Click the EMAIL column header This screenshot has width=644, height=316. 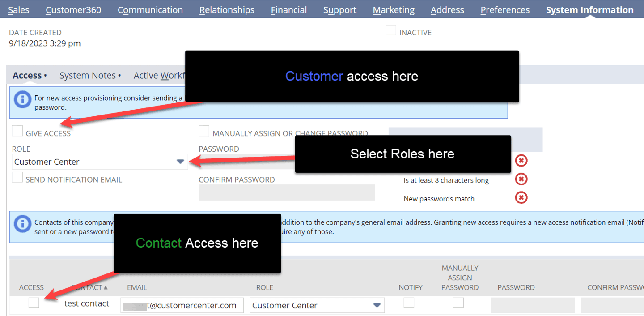[x=137, y=287]
